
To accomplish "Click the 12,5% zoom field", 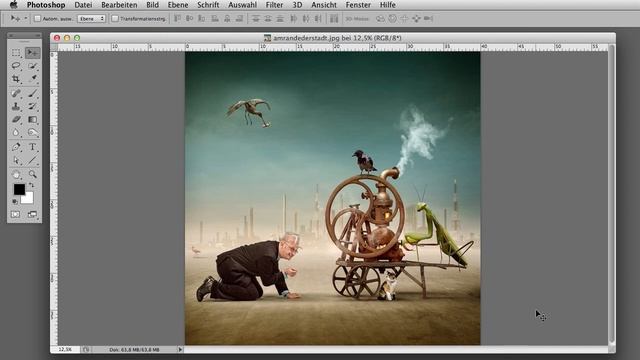I will click(x=65, y=349).
